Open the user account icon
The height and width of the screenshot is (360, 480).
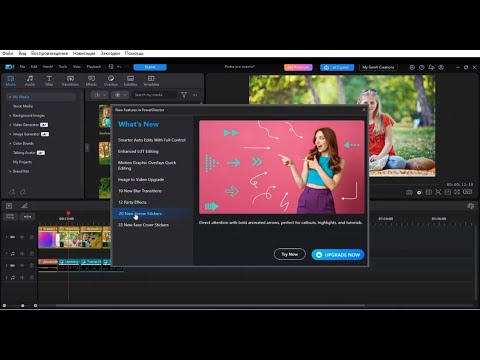click(x=441, y=67)
